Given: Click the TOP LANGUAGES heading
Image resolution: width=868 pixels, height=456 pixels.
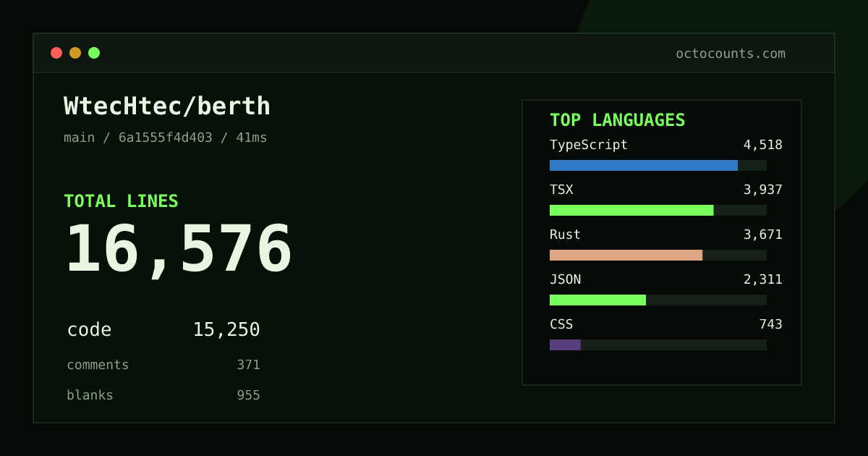Looking at the screenshot, I should (617, 120).
